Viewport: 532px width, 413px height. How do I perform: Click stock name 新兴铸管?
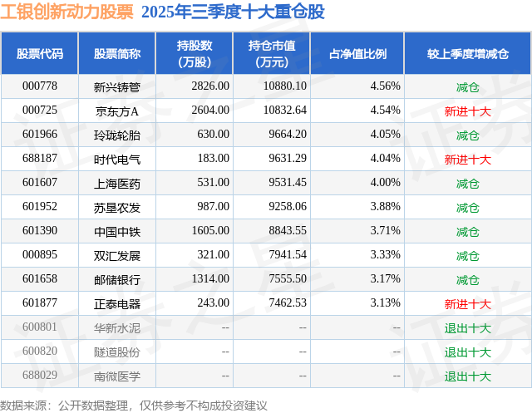(x=117, y=87)
